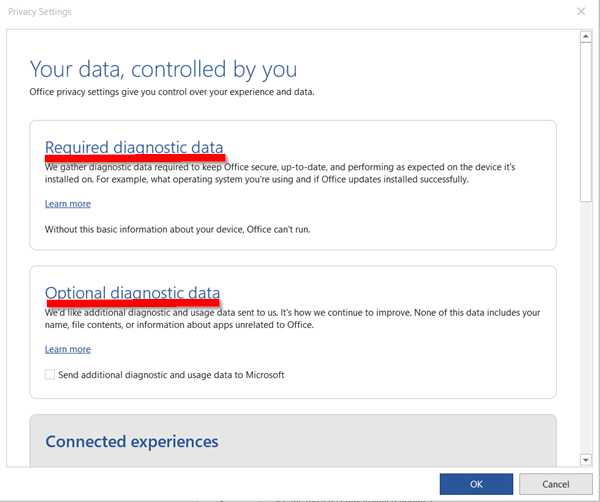Click the Privacy Settings title bar text
600x502 pixels.
(x=40, y=11)
